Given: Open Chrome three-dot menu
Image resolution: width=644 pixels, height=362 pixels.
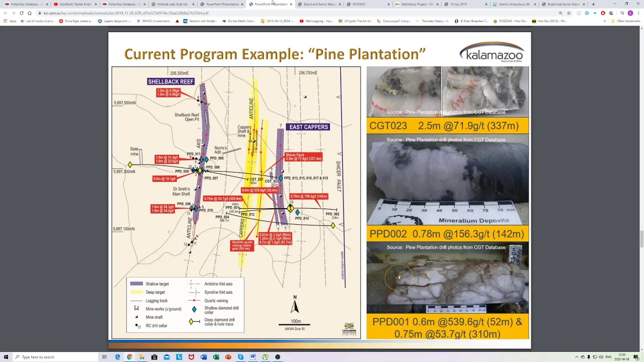Looking at the screenshot, I should [x=638, y=13].
